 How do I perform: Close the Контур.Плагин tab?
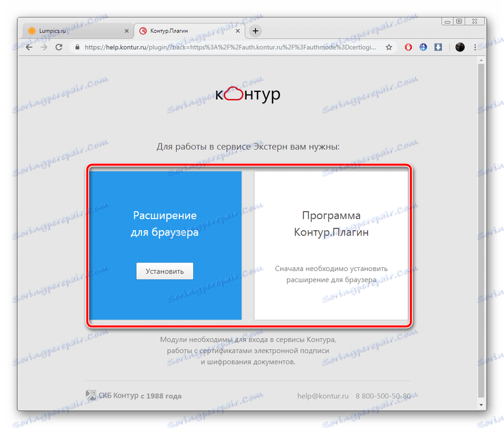(238, 31)
